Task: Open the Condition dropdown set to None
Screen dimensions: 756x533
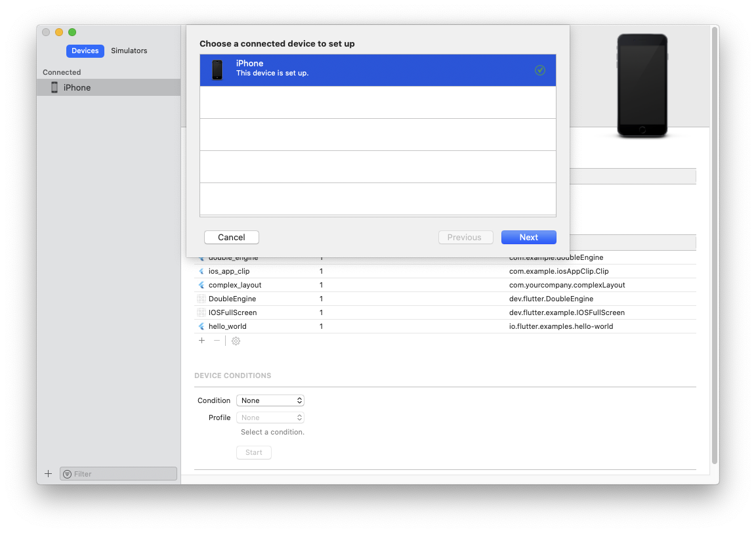Action: (270, 400)
